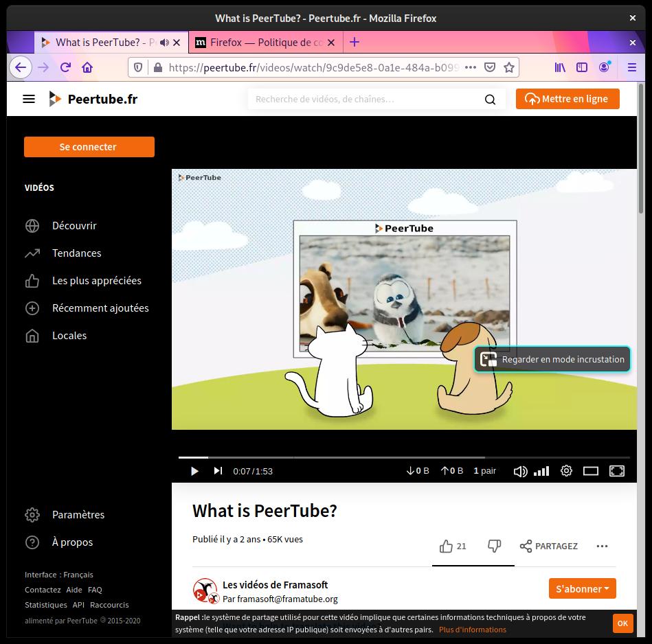This screenshot has width=652, height=644.
Task: Toggle theater mode
Action: [x=590, y=471]
